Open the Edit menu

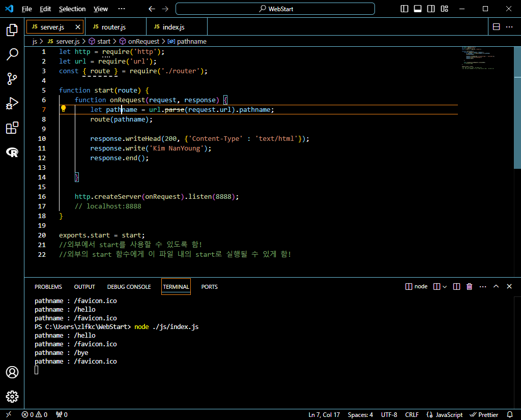[45, 9]
